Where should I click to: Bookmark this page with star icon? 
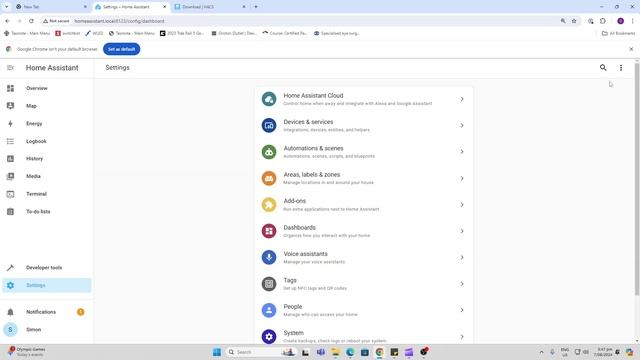[x=574, y=21]
